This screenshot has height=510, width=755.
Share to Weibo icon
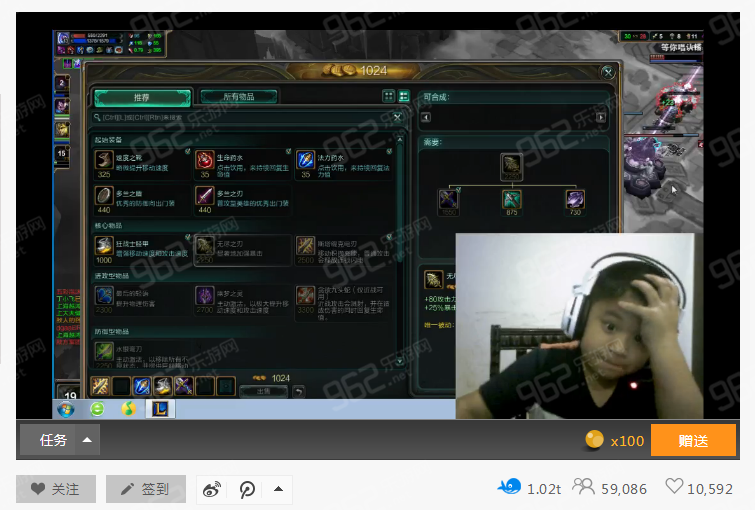click(x=212, y=489)
